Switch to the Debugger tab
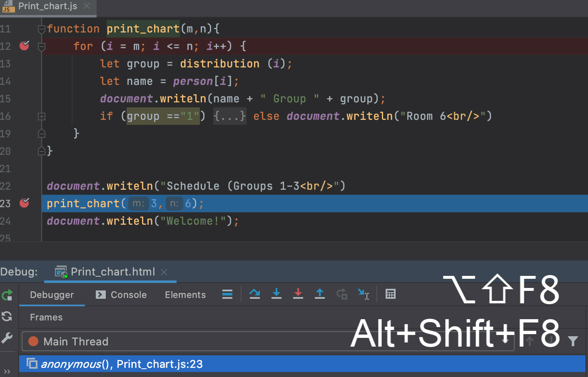The width and height of the screenshot is (588, 377). click(52, 295)
